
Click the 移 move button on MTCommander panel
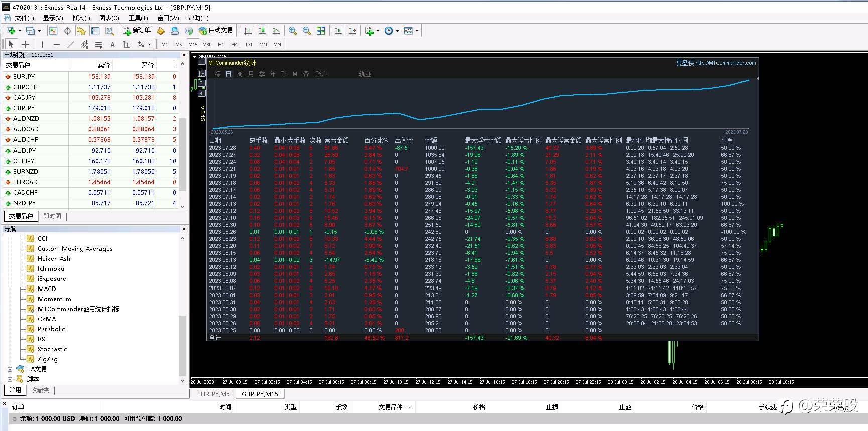(202, 73)
